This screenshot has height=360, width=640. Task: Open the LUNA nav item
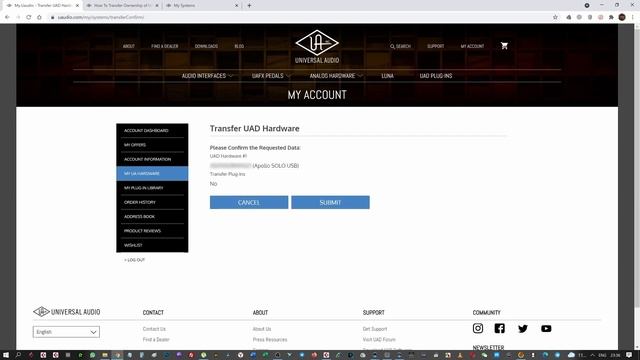pyautogui.click(x=387, y=76)
